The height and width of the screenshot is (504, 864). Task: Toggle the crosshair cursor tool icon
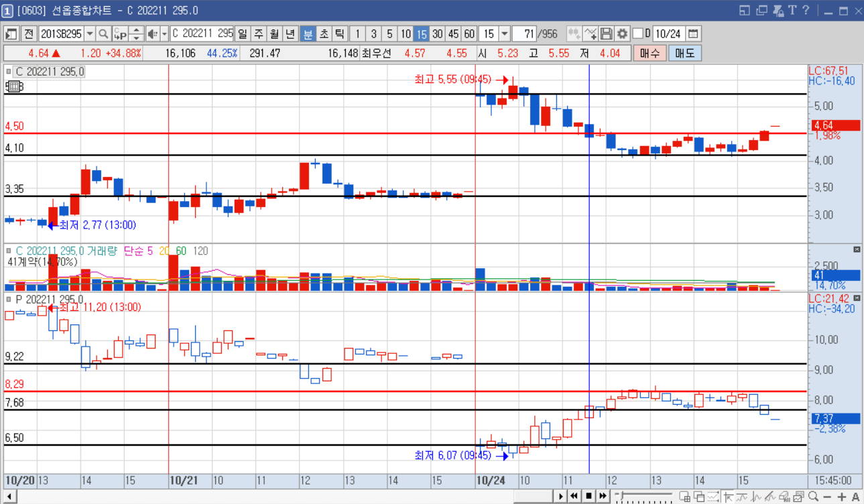pos(728,497)
